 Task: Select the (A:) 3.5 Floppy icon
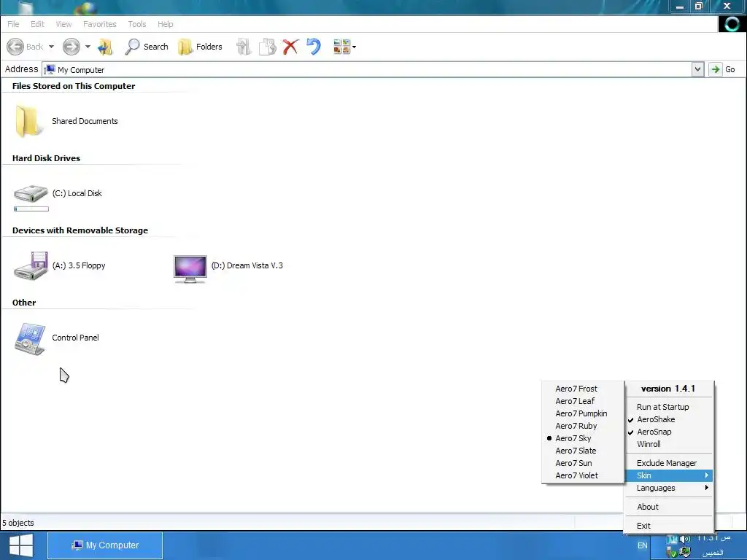31,265
